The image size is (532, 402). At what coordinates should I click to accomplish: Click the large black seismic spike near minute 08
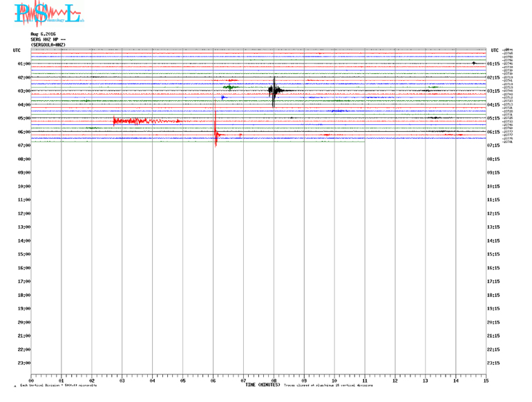(274, 90)
